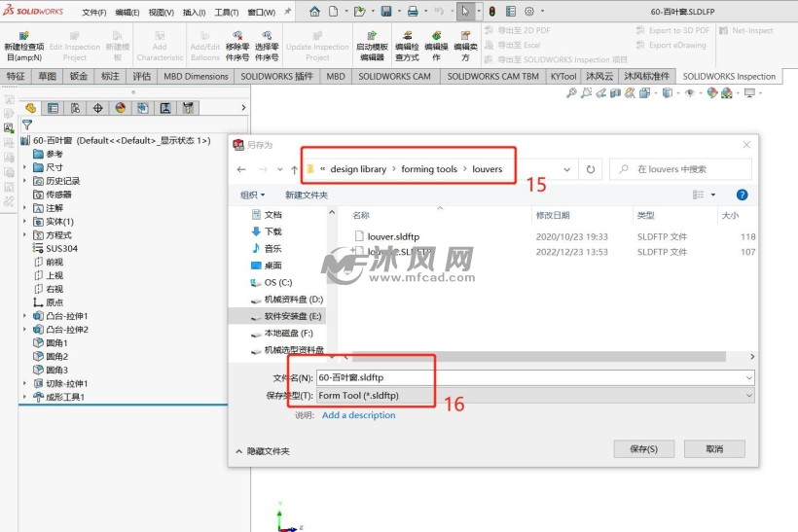Open the 编辑(E) menu

[127, 13]
